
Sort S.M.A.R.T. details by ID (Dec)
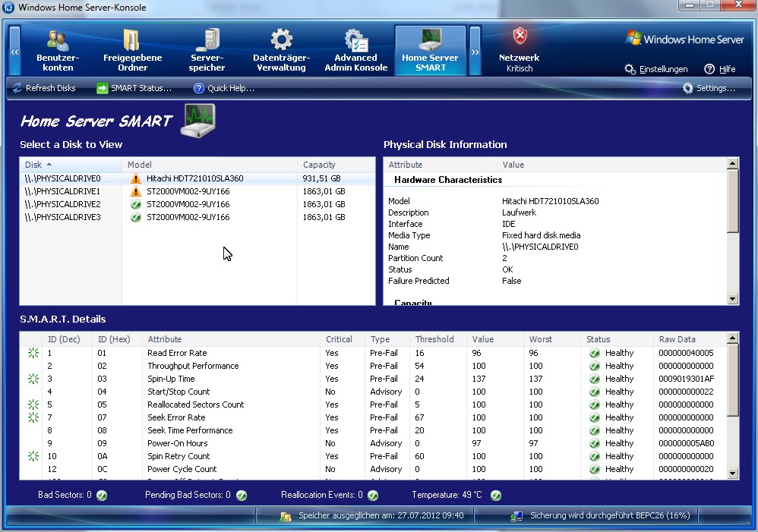coord(67,339)
